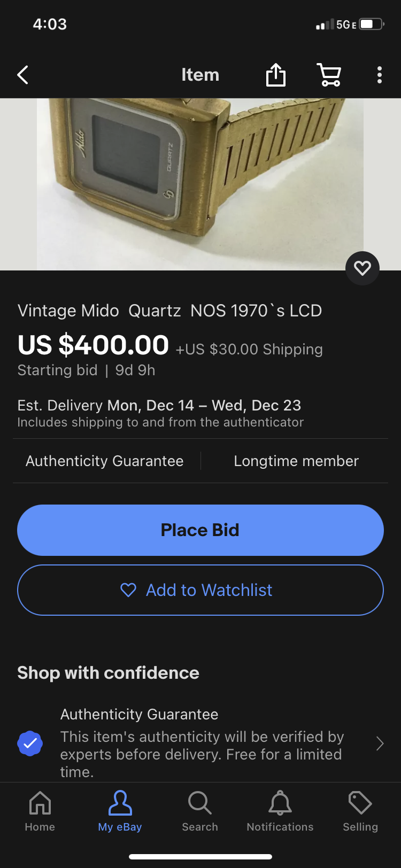Tap the Longtime member badge
The width and height of the screenshot is (401, 868).
tap(296, 461)
